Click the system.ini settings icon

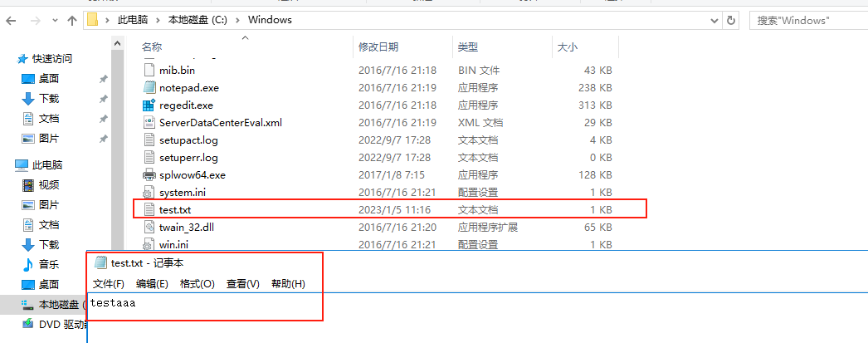(149, 193)
